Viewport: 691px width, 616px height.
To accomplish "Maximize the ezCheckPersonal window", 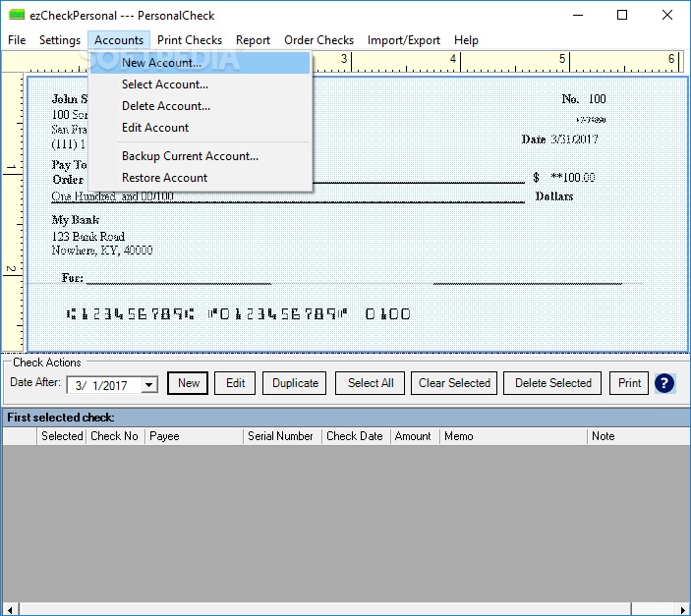I will 622,15.
